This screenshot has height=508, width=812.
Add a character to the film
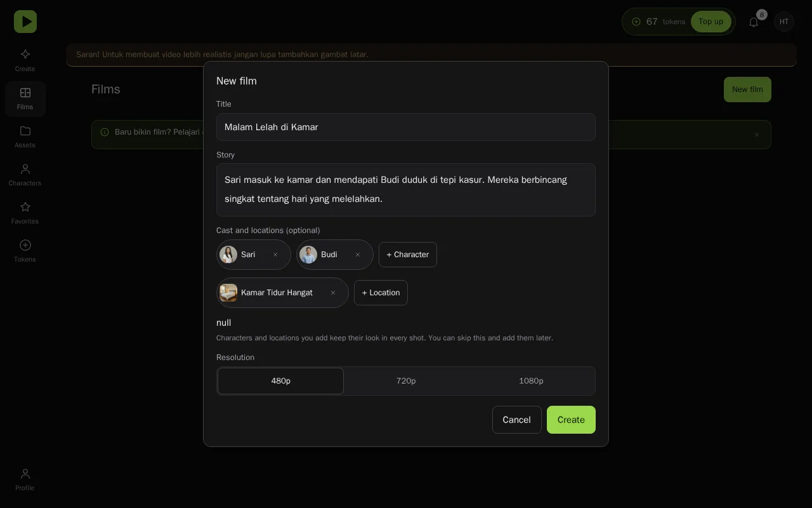(408, 255)
